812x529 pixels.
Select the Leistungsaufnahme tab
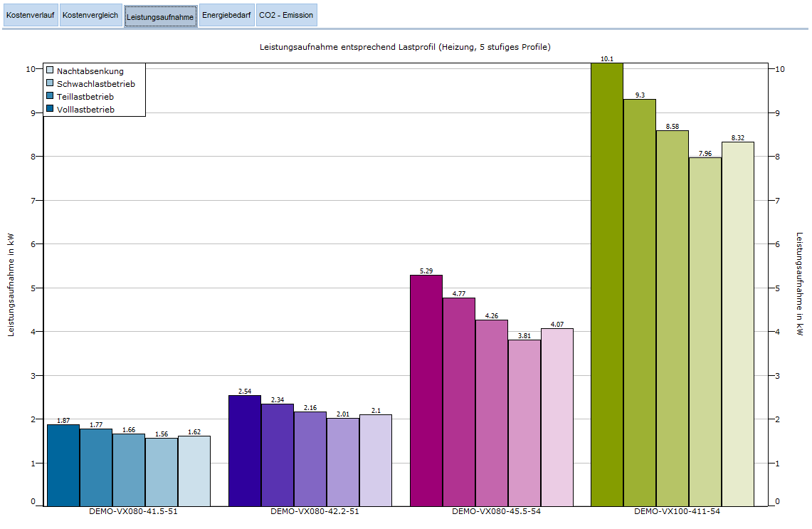pyautogui.click(x=160, y=16)
